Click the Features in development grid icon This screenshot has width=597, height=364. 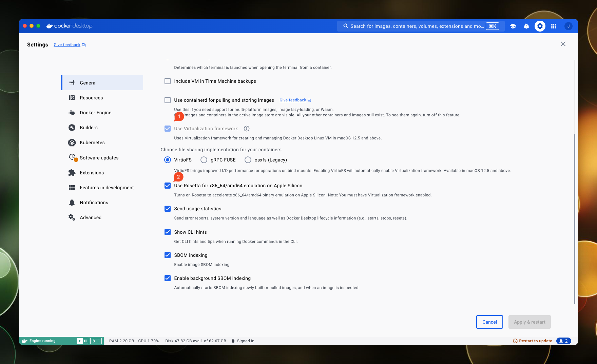(72, 188)
